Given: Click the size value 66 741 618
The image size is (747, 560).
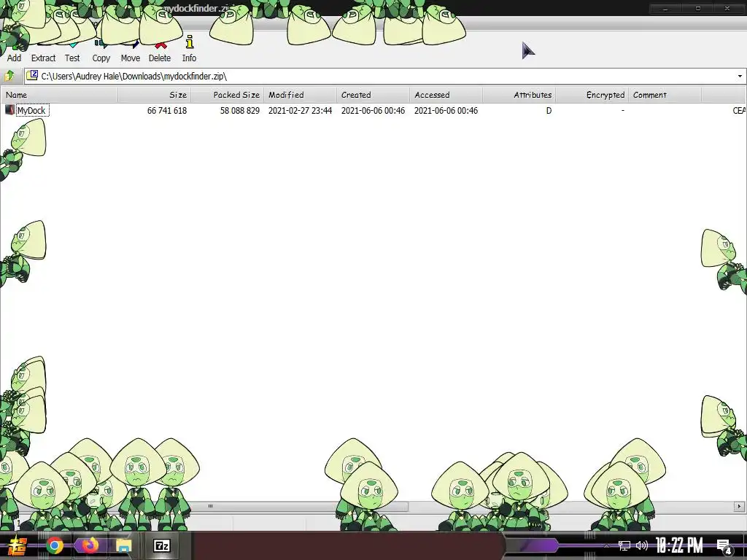Looking at the screenshot, I should tap(167, 111).
